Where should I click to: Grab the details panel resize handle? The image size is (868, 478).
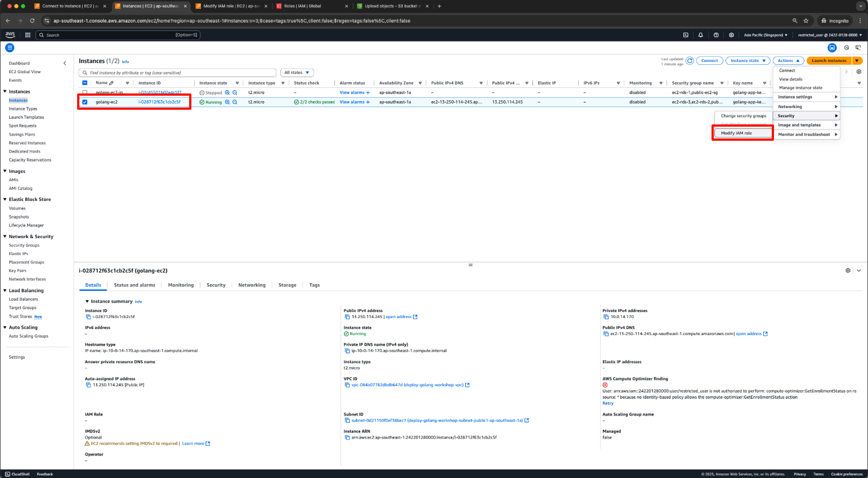471,265
